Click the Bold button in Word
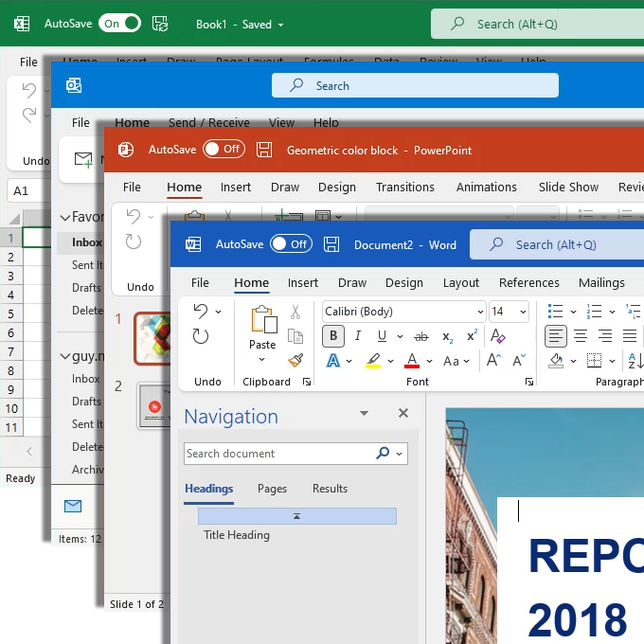This screenshot has height=644, width=644. coord(333,336)
